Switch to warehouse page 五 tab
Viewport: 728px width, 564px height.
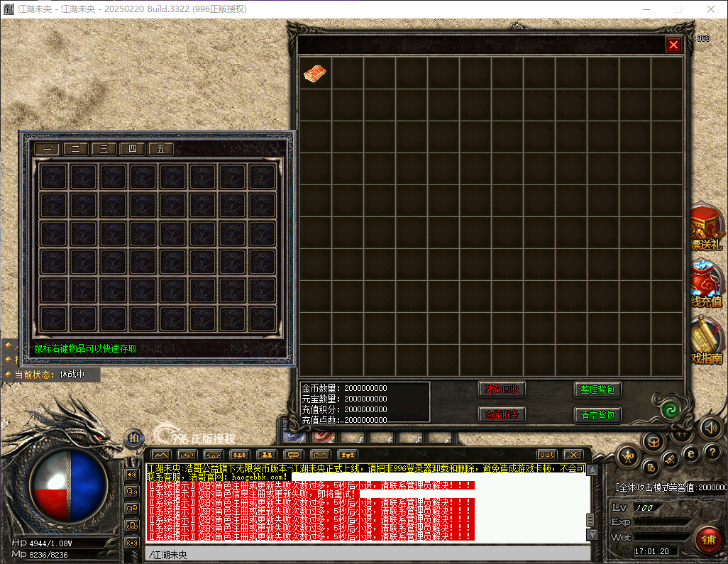[160, 148]
